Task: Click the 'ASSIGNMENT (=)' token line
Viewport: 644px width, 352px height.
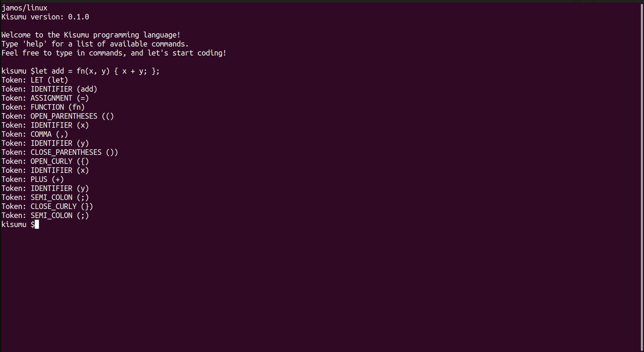Action: click(x=59, y=98)
